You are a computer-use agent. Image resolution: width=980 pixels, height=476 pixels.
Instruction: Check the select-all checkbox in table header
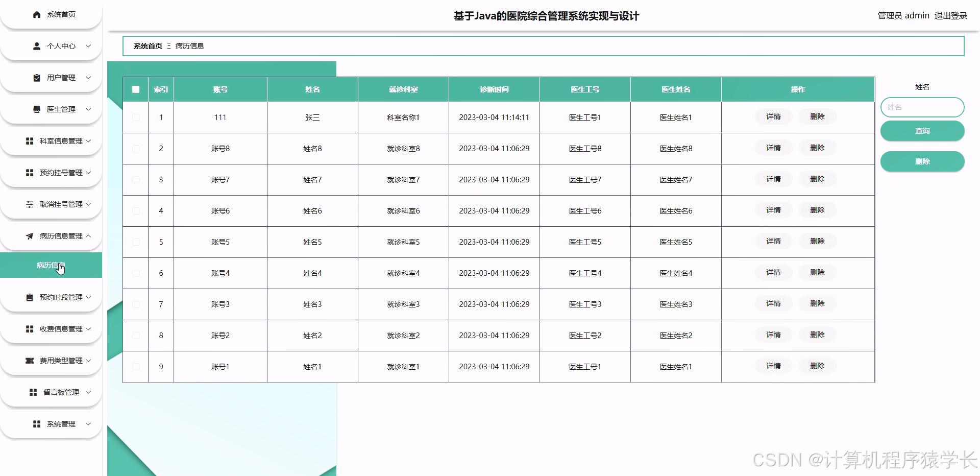click(x=135, y=89)
